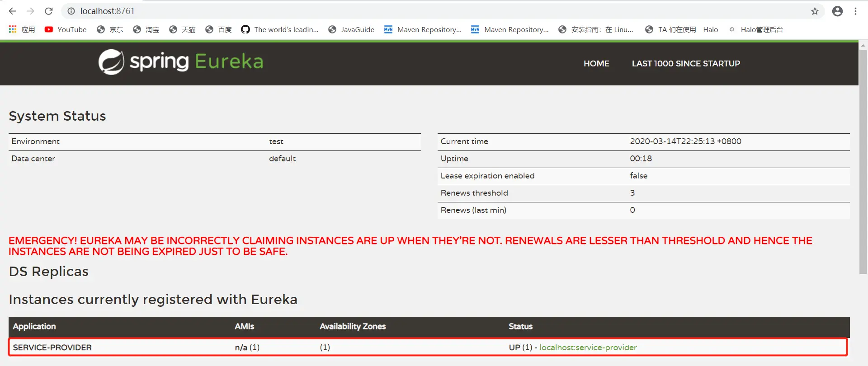Open the TA 们在使用 - Halo bookmark
The image size is (868, 366).
coord(681,29)
